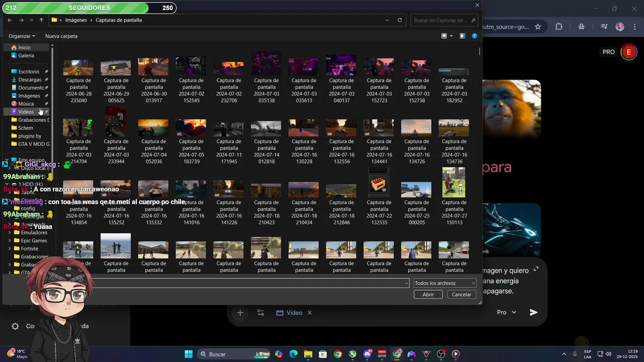This screenshot has width=644, height=362.
Task: Expand the Emuladores folder tree node
Action: click(x=10, y=233)
